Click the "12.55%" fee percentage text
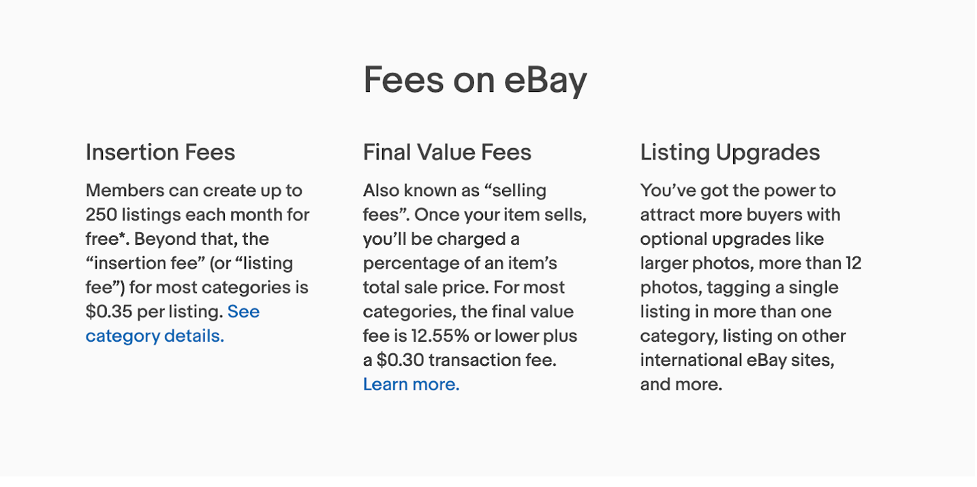Screen dimensions: 977x487 tap(462, 336)
